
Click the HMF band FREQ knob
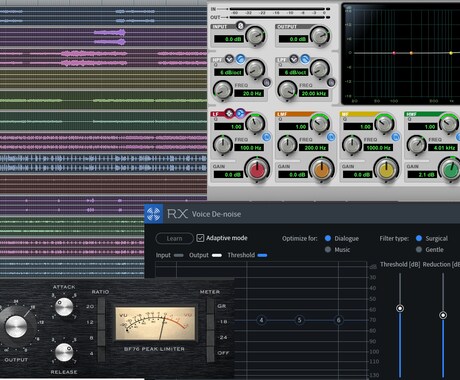coord(416,144)
